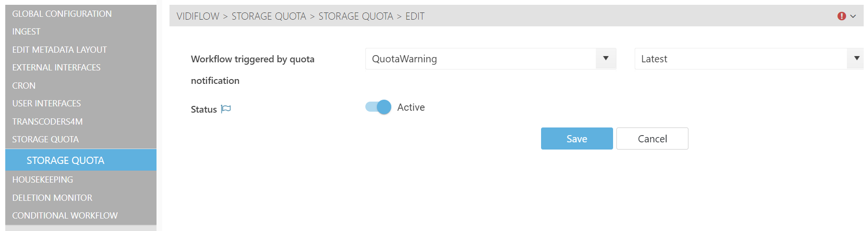The height and width of the screenshot is (231, 868).
Task: Click the Save button
Action: [577, 139]
